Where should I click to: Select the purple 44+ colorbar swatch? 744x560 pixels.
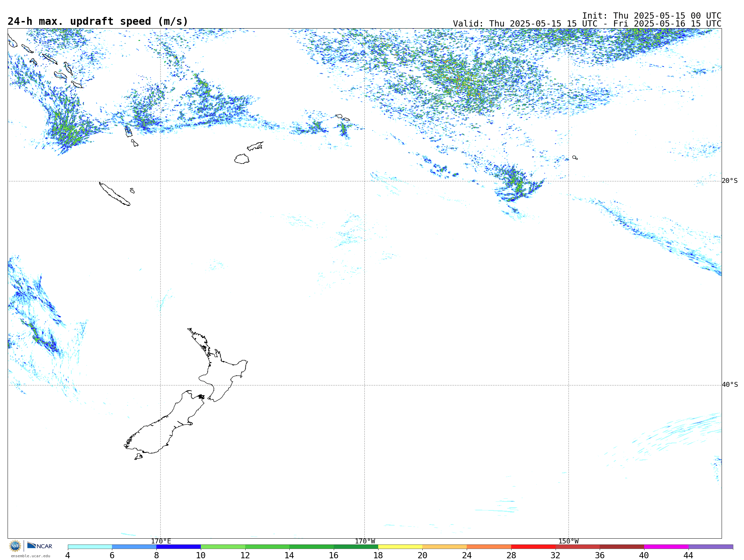click(x=711, y=547)
